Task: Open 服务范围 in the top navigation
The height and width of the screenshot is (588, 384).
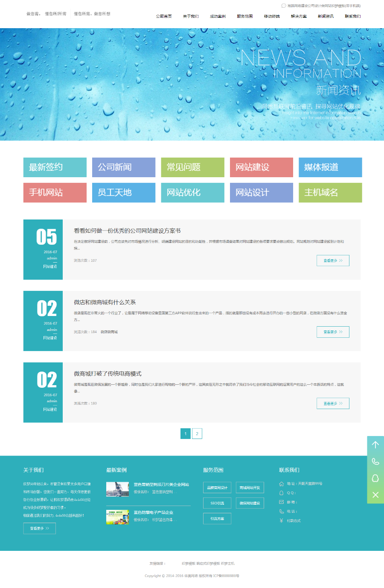Action: (245, 16)
